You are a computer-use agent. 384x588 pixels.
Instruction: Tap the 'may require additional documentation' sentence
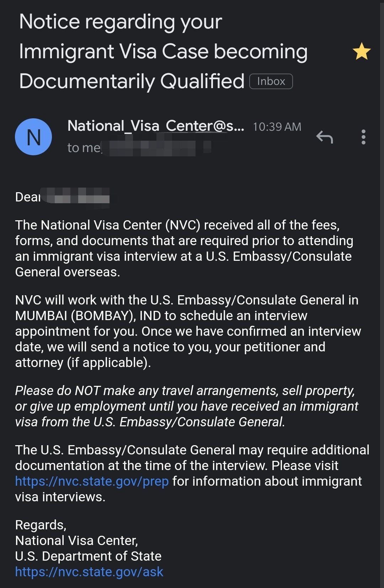click(192, 458)
